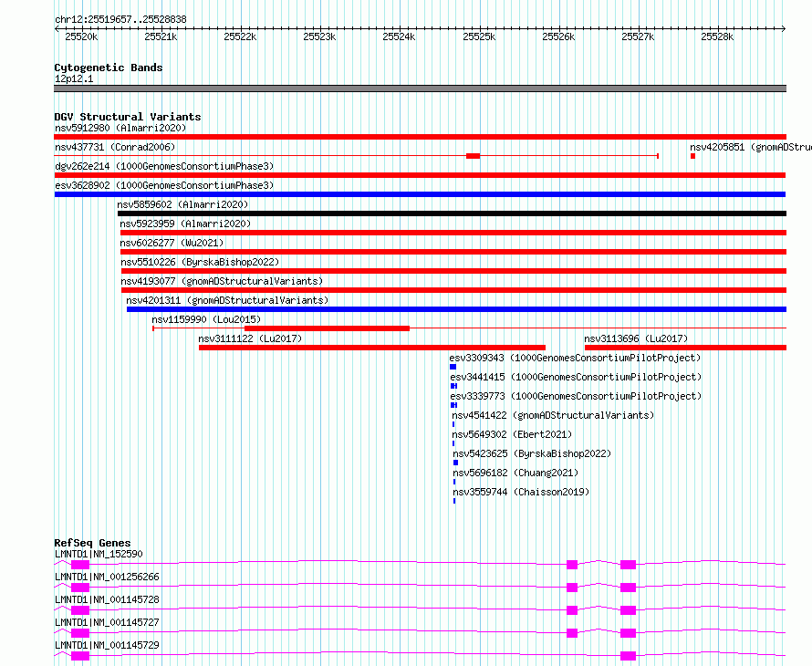Click the 25524k ruler tick label
Viewport: 812px width, 666px height.
[x=399, y=36]
